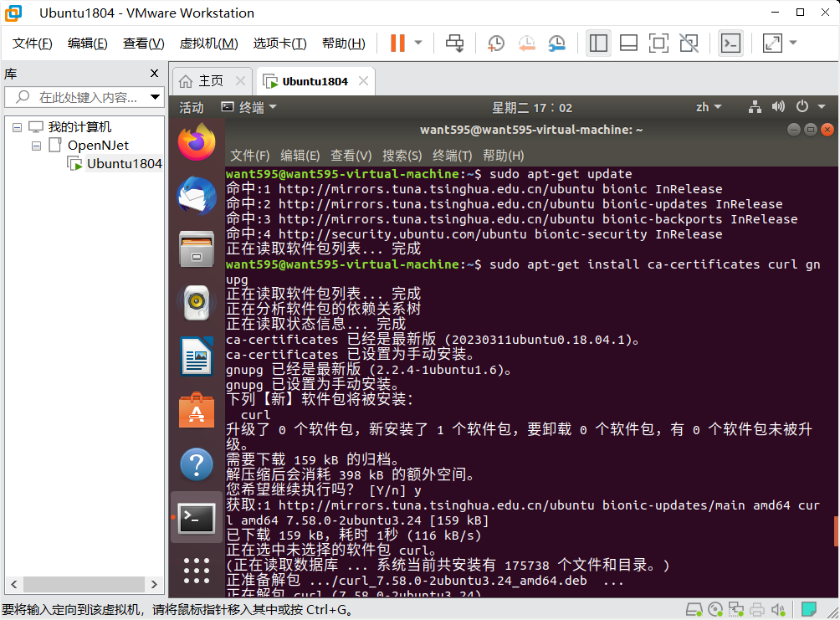
Task: Select the OpenNJet folder in the tree
Action: pos(98,146)
